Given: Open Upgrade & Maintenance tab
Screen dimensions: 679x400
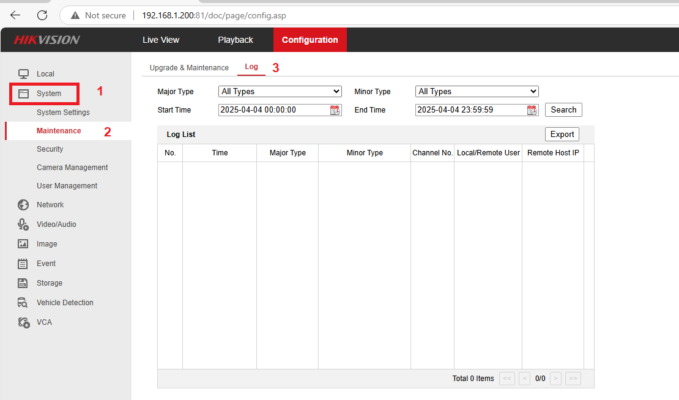Looking at the screenshot, I should tap(189, 68).
